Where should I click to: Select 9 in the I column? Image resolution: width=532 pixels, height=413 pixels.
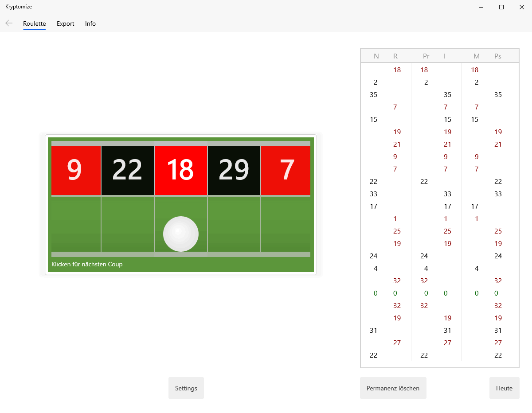point(446,157)
